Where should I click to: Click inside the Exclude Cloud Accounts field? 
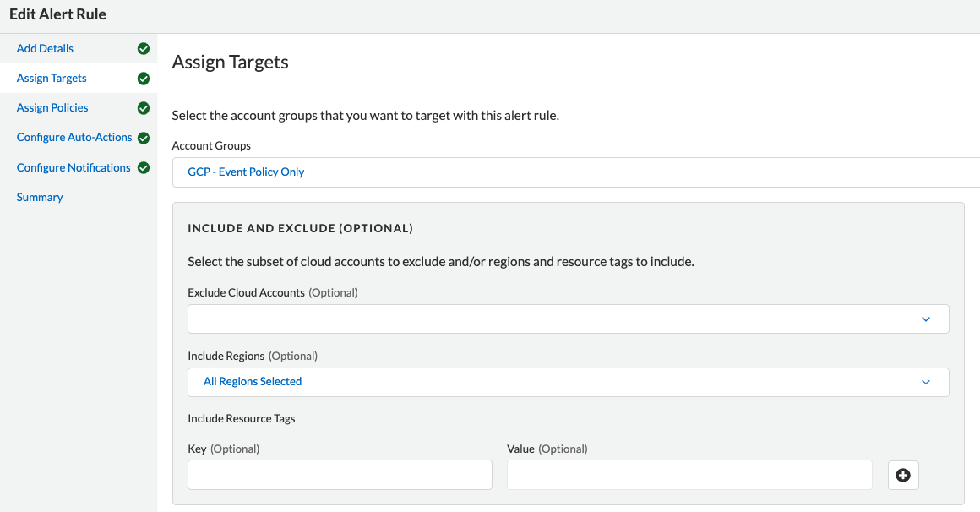point(549,319)
